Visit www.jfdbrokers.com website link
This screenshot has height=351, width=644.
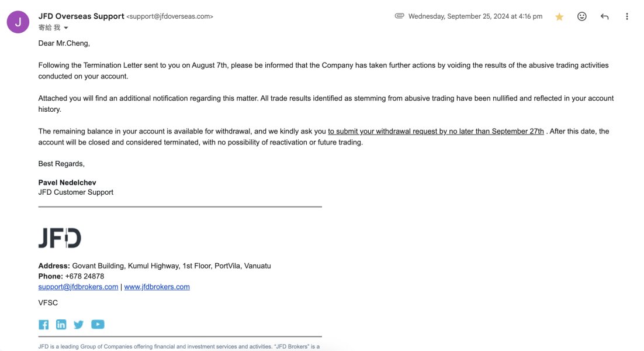[x=157, y=287]
